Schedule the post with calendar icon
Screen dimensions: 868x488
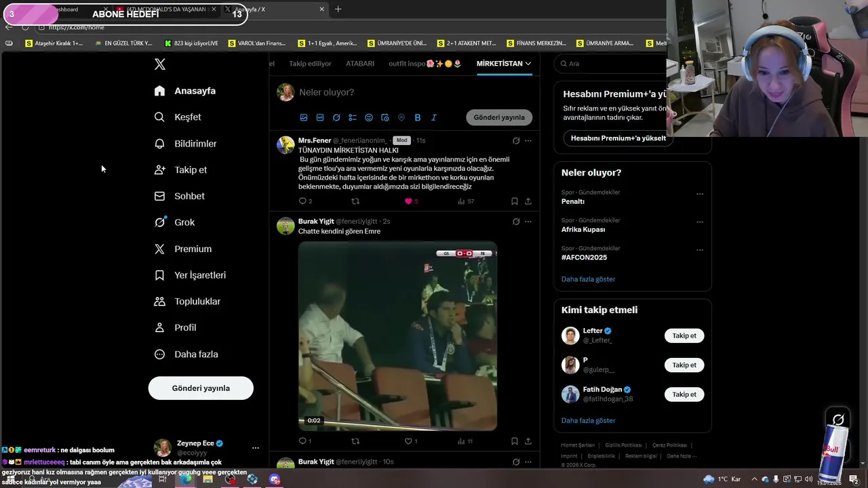click(x=385, y=117)
